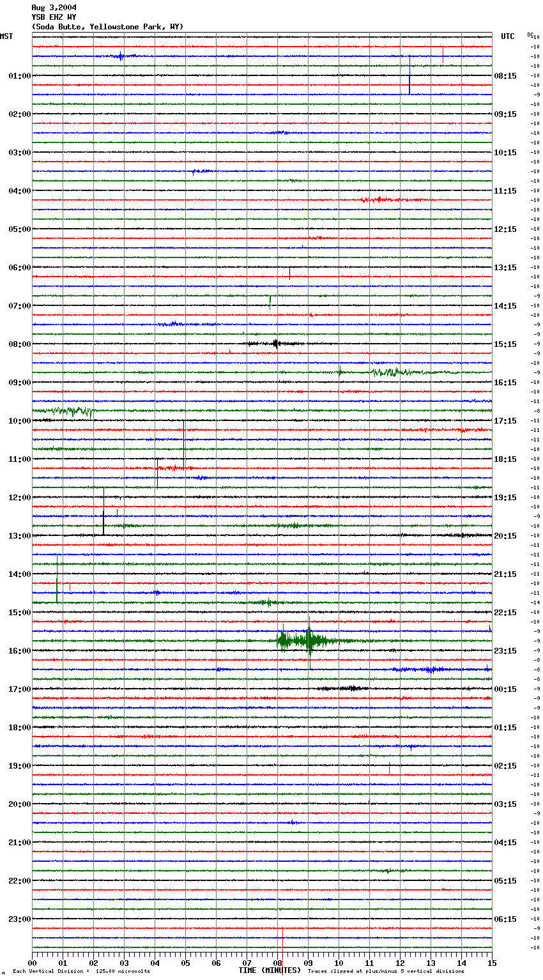Viewport: 543px width, 980px height.
Task: Select the 11:00 MST time label
Action: (x=20, y=459)
